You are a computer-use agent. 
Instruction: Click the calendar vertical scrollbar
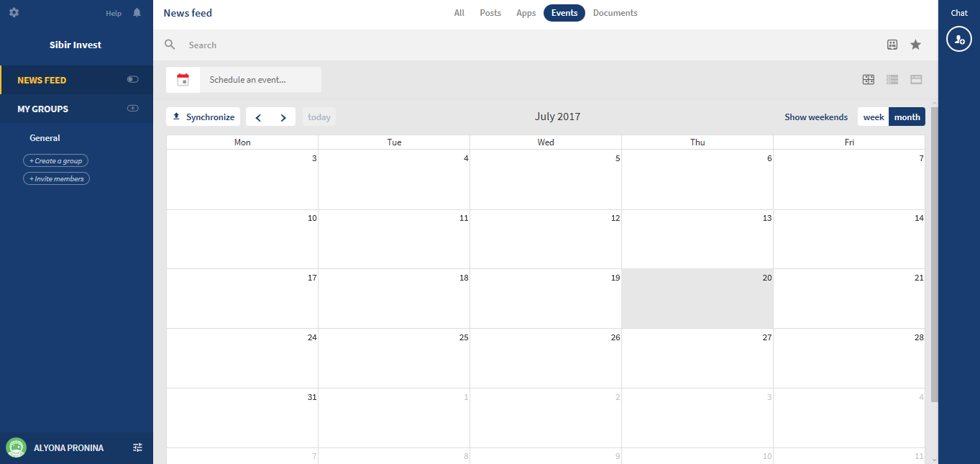click(934, 254)
